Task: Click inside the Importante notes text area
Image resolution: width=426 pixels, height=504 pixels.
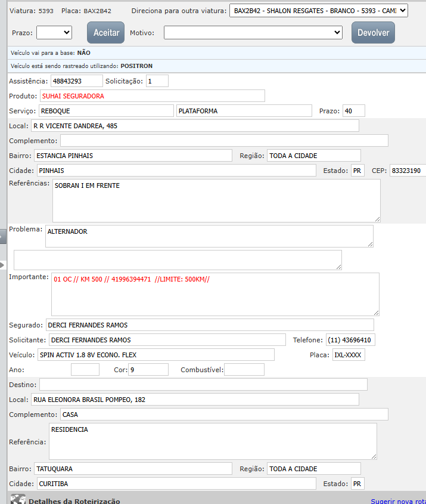Action: click(x=214, y=294)
